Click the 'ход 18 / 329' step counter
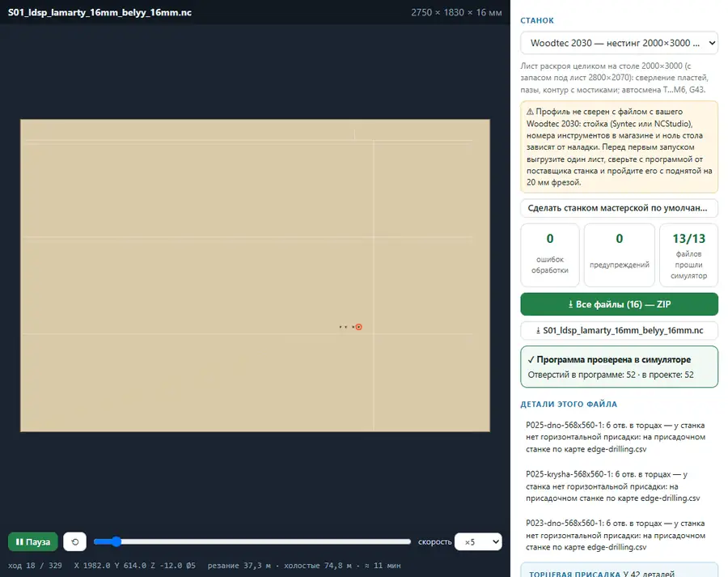 point(35,566)
